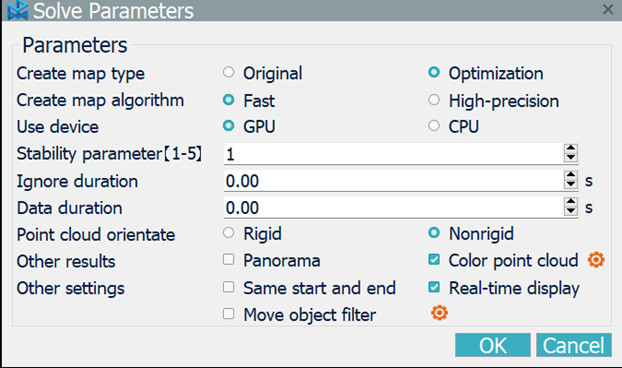Enable Move object filter checkbox

point(228,314)
